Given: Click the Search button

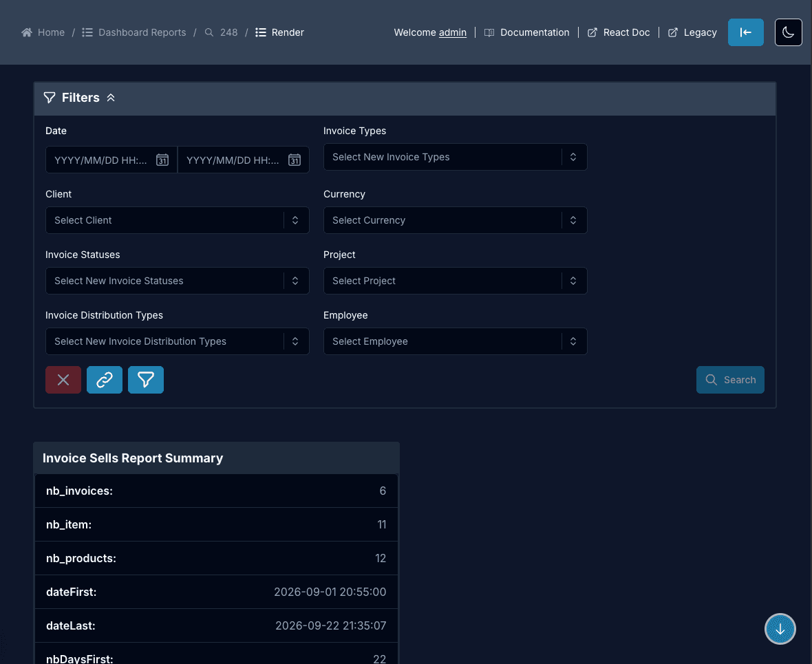Looking at the screenshot, I should pyautogui.click(x=730, y=380).
